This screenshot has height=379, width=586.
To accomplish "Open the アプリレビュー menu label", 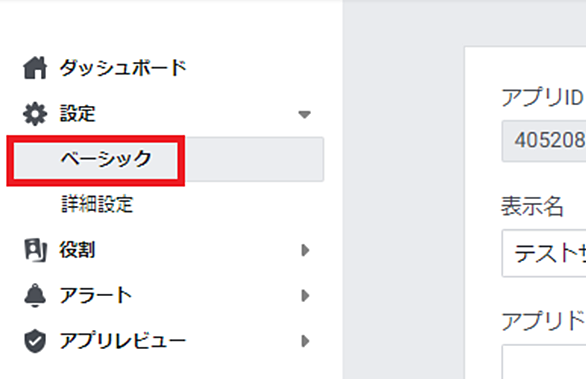I will (123, 341).
